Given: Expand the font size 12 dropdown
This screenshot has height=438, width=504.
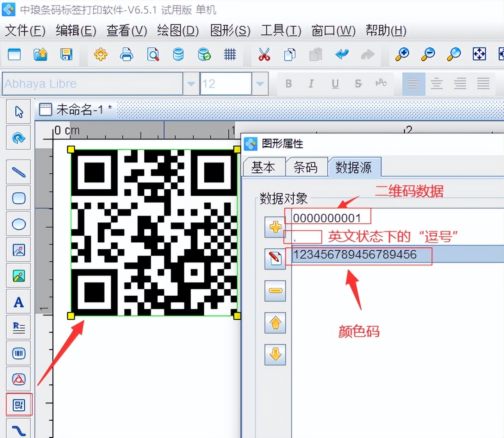Looking at the screenshot, I should 260,84.
